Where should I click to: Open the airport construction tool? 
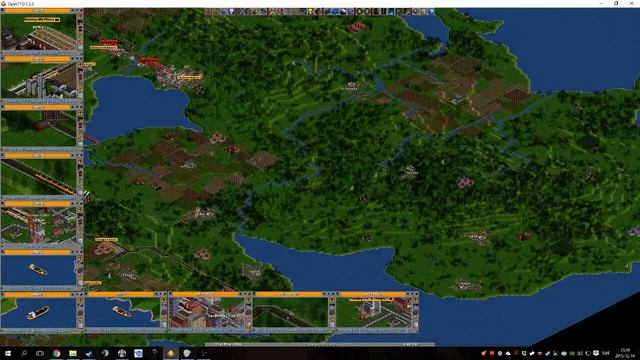coord(398,11)
